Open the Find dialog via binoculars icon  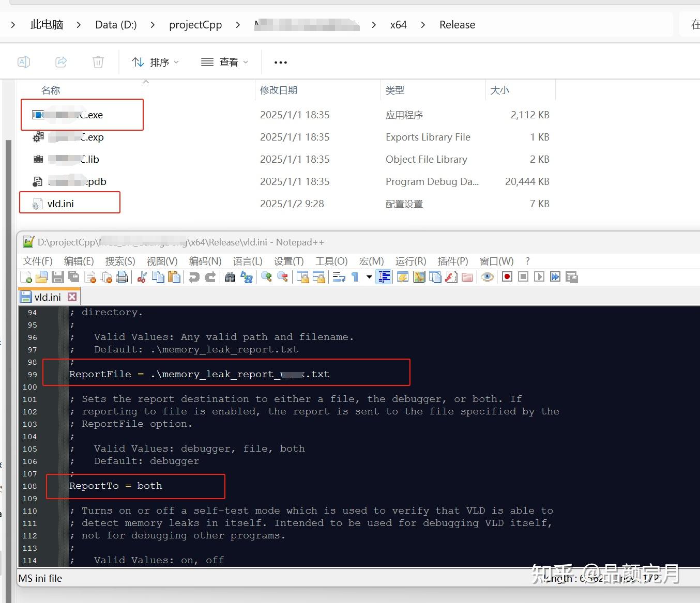[230, 277]
